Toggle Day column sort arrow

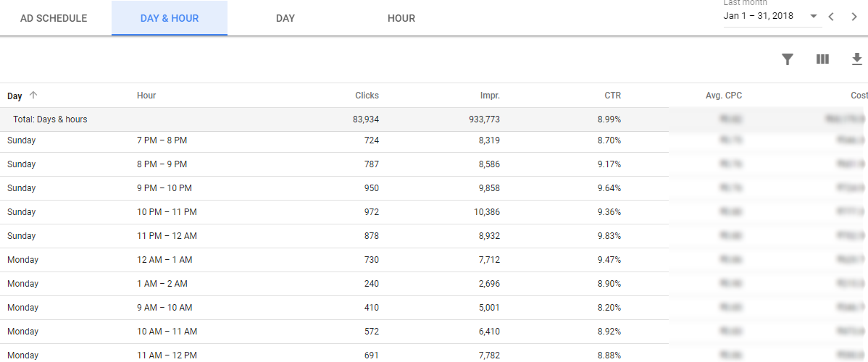click(33, 95)
